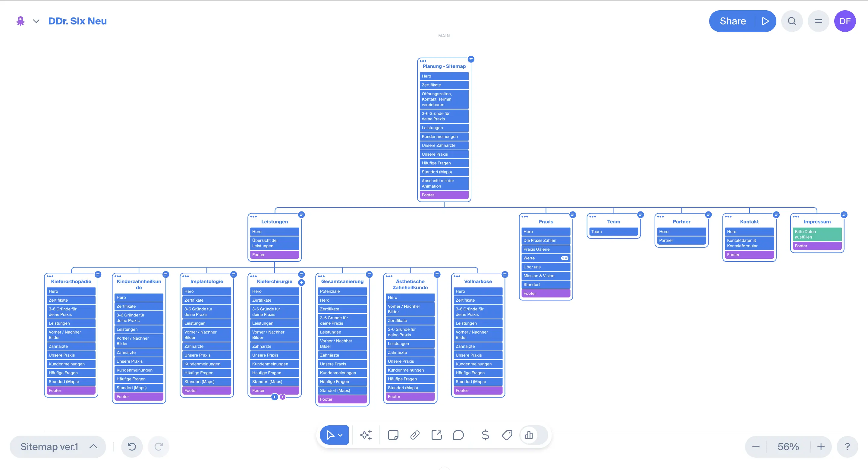Viewport: 868px width, 470px height.
Task: Select the sticky note tool
Action: pos(393,435)
